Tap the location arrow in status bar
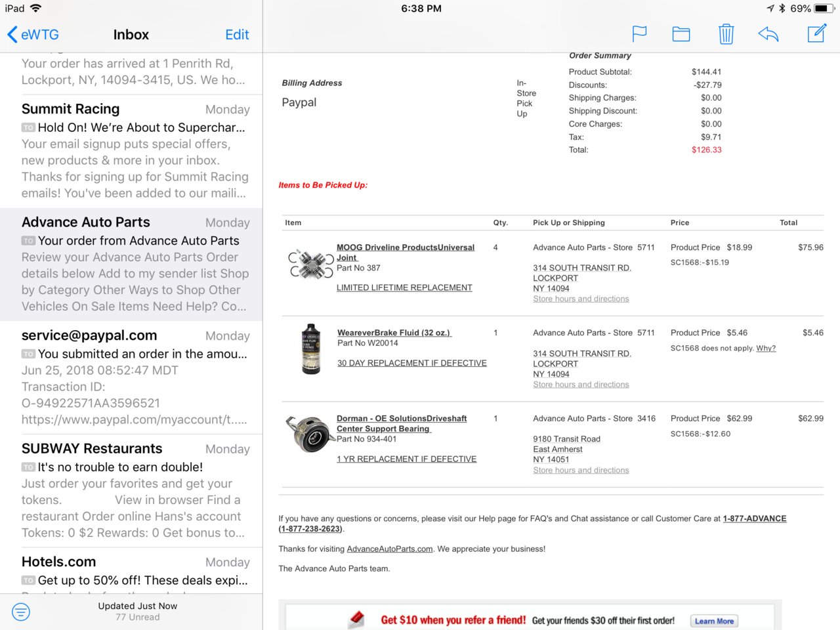 770,9
